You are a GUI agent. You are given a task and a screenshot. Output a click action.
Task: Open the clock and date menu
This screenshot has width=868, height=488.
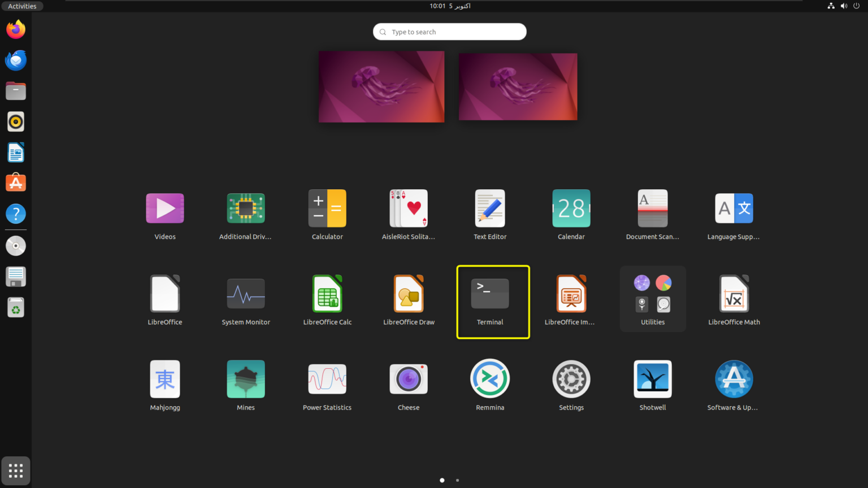(x=449, y=6)
